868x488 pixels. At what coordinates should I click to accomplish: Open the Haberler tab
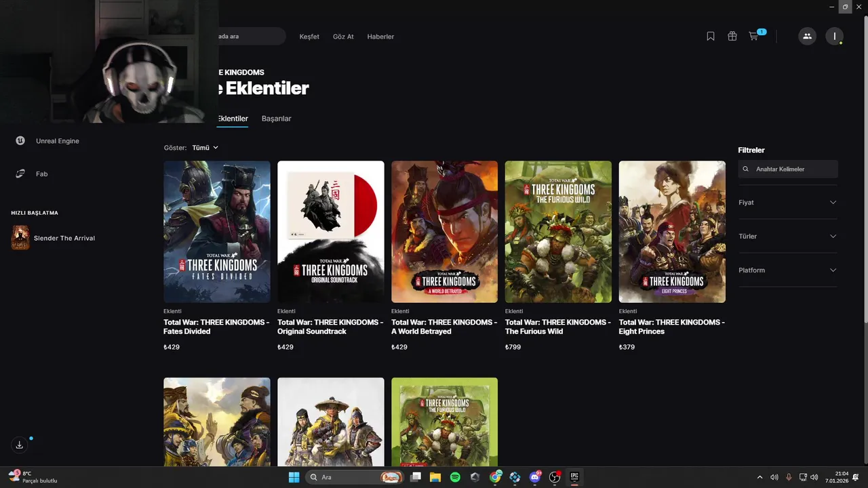click(x=380, y=37)
